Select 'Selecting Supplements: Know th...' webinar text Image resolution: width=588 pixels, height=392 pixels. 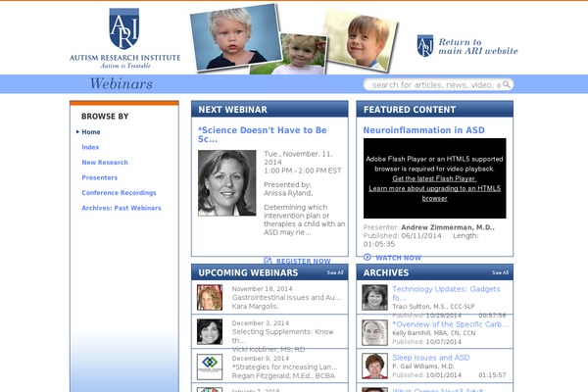click(282, 336)
